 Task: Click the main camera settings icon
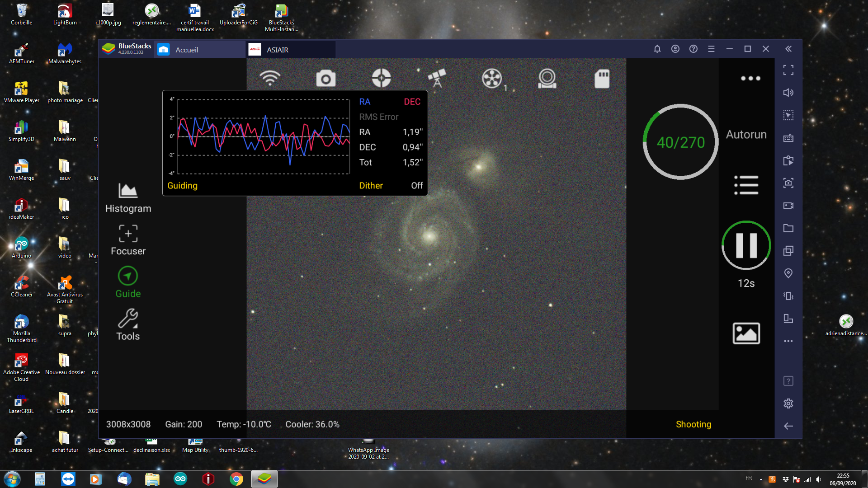coord(325,79)
